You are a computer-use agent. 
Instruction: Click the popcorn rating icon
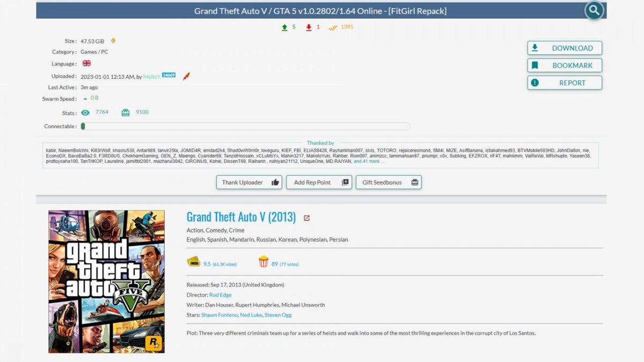(x=263, y=262)
